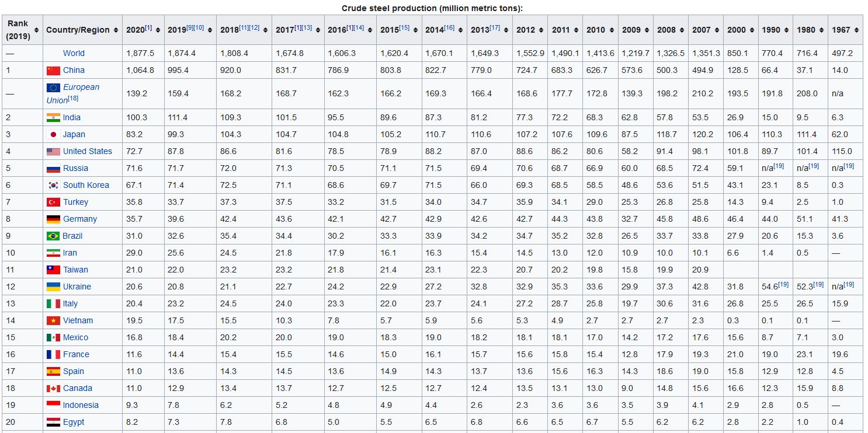Open the South Korea link
This screenshot has height=433, width=868.
point(86,185)
